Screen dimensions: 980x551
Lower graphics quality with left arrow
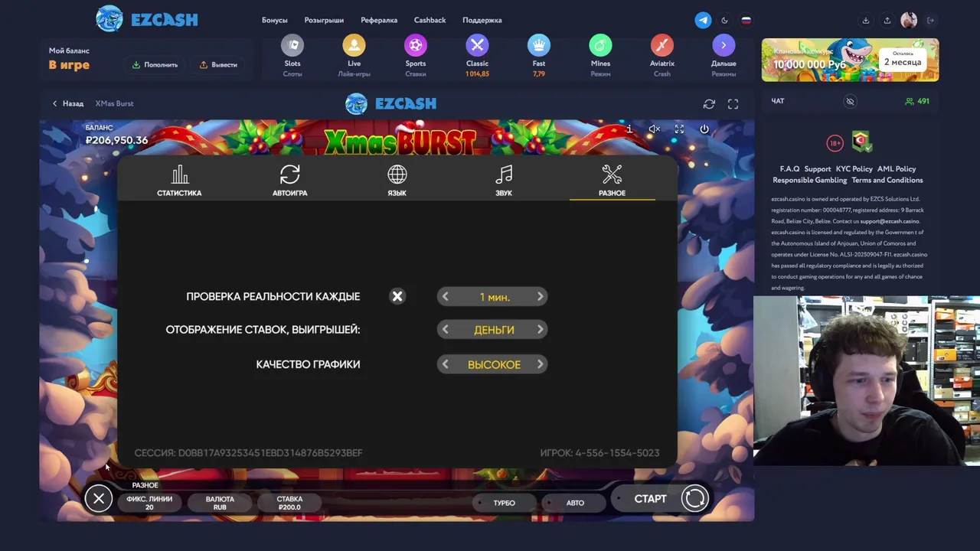(x=445, y=364)
